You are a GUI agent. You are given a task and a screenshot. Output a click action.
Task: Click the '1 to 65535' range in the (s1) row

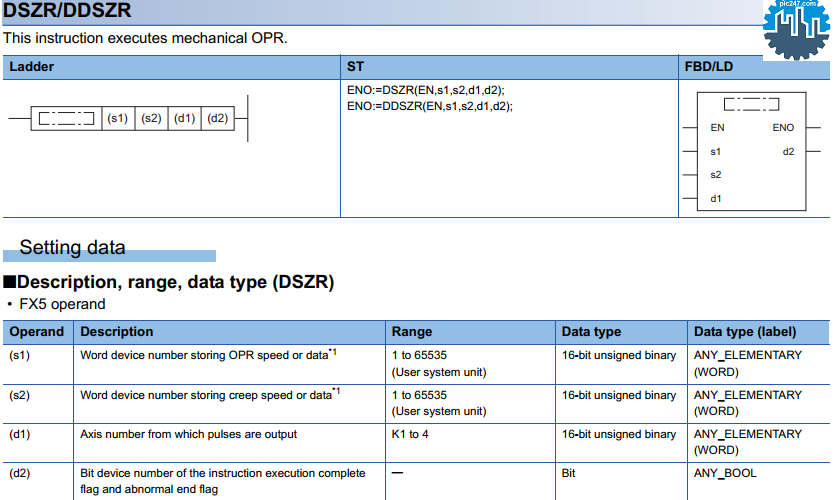(419, 355)
